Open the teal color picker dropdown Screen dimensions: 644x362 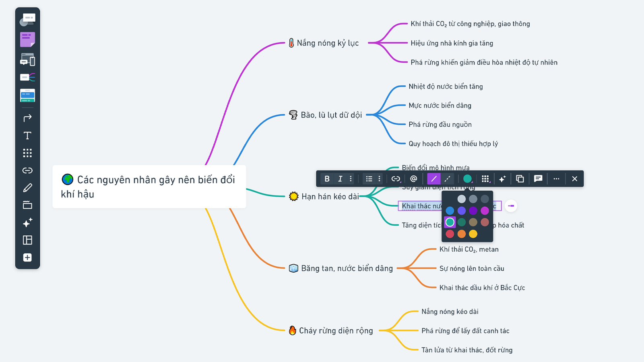[x=467, y=179]
